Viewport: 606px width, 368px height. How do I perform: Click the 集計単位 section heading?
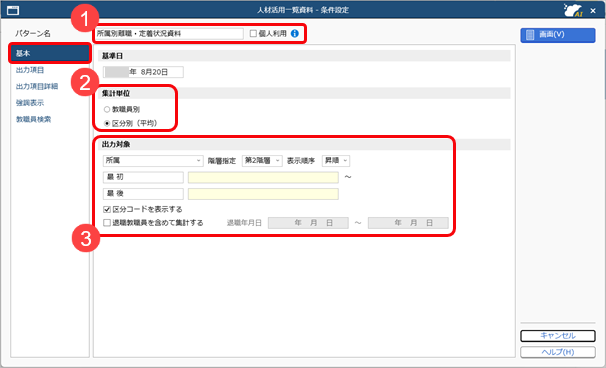point(116,94)
